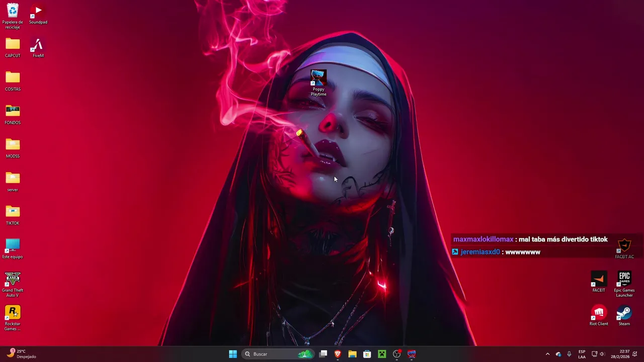Open the Windows Start menu
The image size is (644, 362).
click(x=233, y=354)
